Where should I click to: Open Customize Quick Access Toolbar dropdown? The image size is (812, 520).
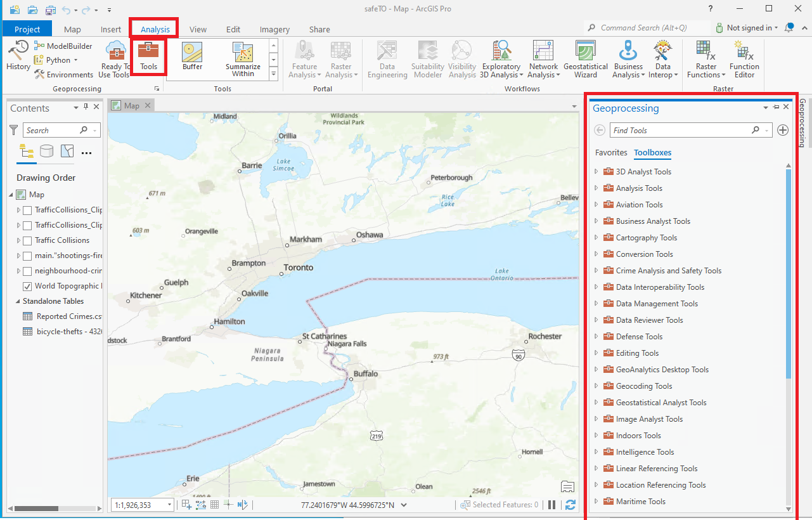tap(109, 10)
